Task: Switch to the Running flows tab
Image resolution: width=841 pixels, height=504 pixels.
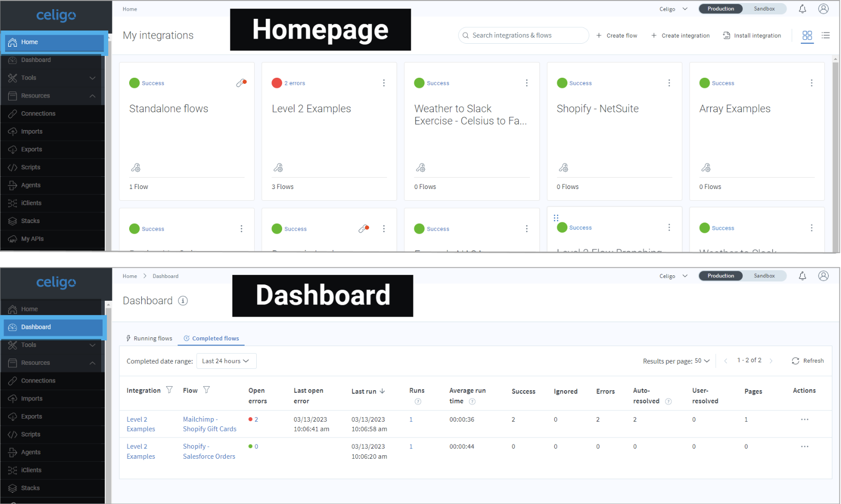Action: pyautogui.click(x=149, y=338)
